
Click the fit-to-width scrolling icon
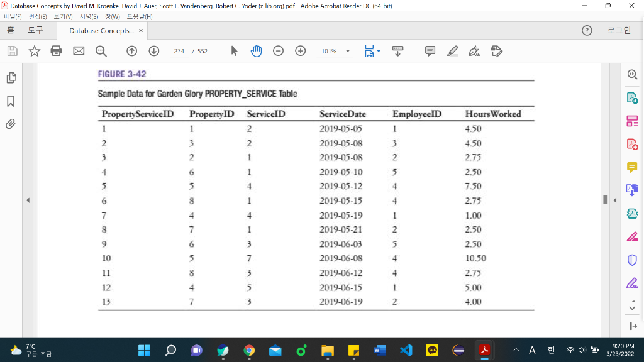[369, 51]
